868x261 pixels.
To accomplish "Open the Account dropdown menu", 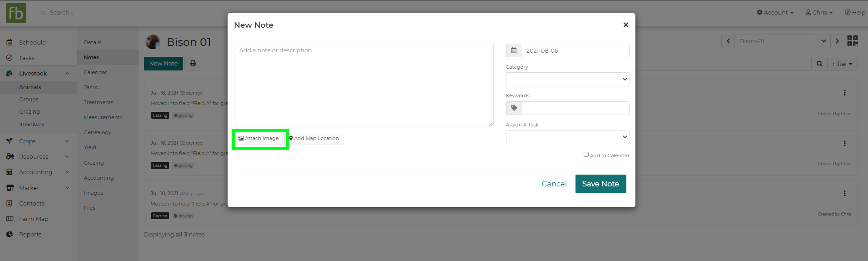I will pyautogui.click(x=775, y=13).
